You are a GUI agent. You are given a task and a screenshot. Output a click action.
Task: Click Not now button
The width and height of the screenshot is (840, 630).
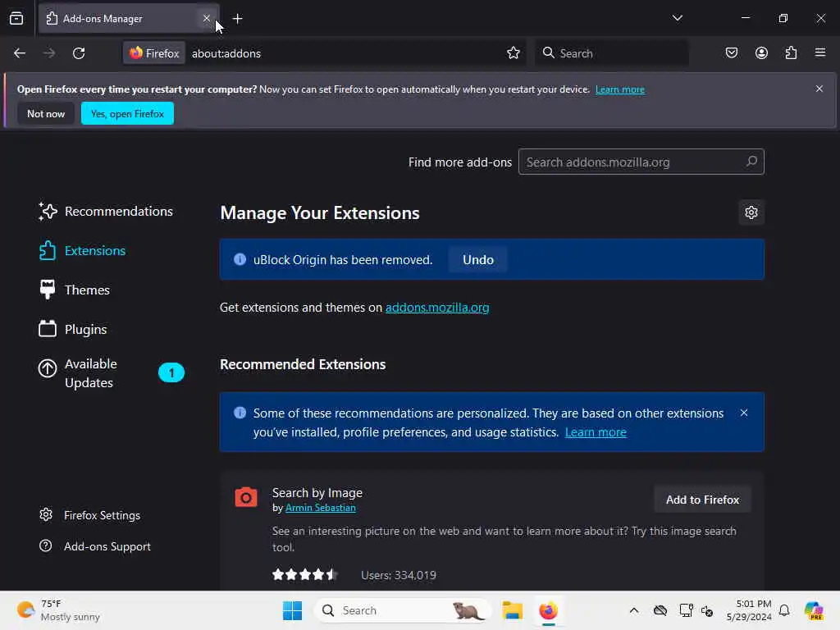[x=46, y=113]
